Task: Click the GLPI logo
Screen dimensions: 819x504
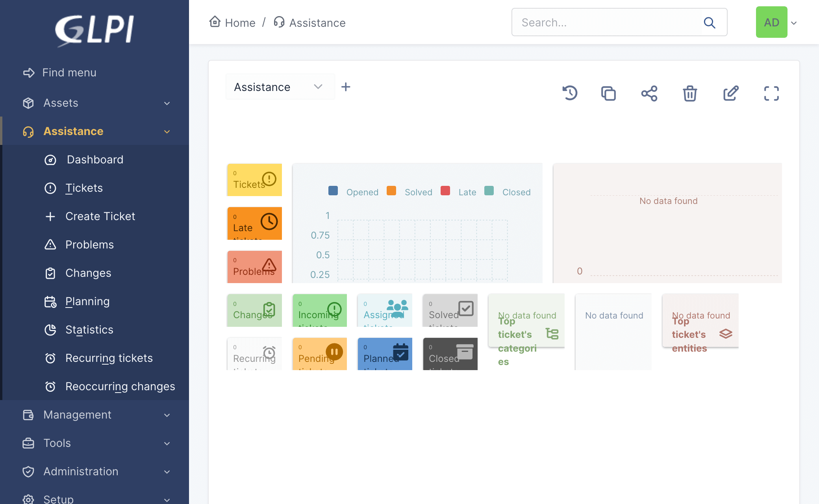Action: tap(94, 30)
